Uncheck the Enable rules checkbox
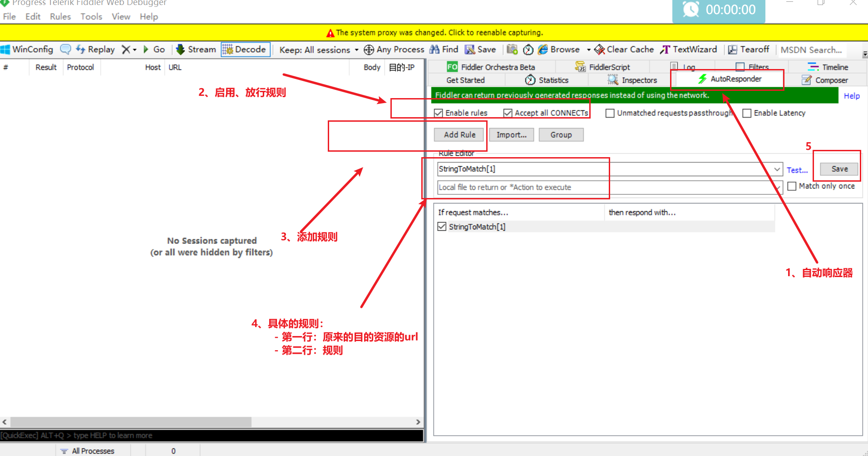The height and width of the screenshot is (456, 868). 439,113
